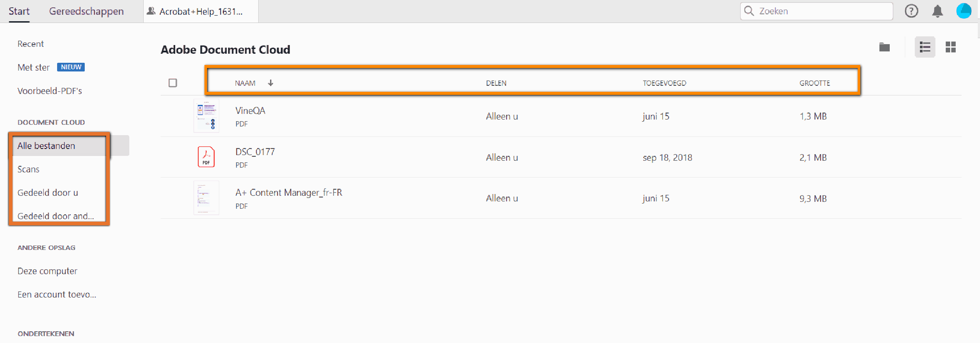Click the DSC_0177 PDF file icon
The height and width of the screenshot is (343, 980).
206,157
